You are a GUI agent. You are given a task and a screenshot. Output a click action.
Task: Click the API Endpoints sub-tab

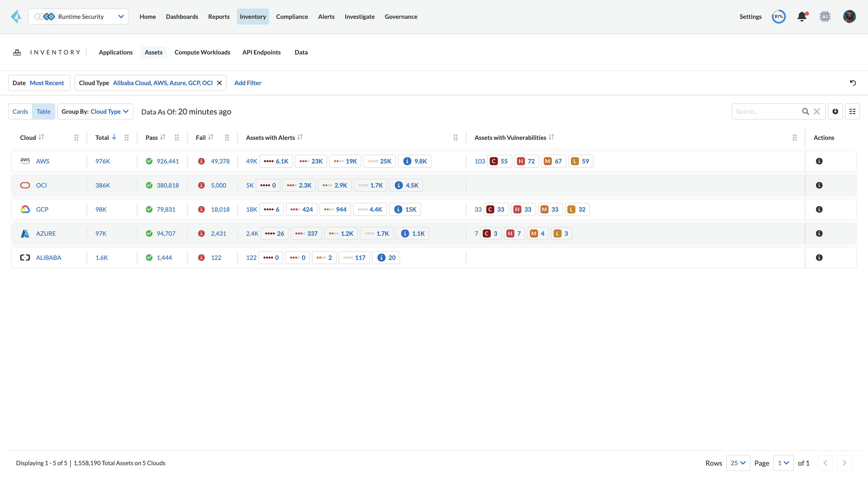(261, 52)
